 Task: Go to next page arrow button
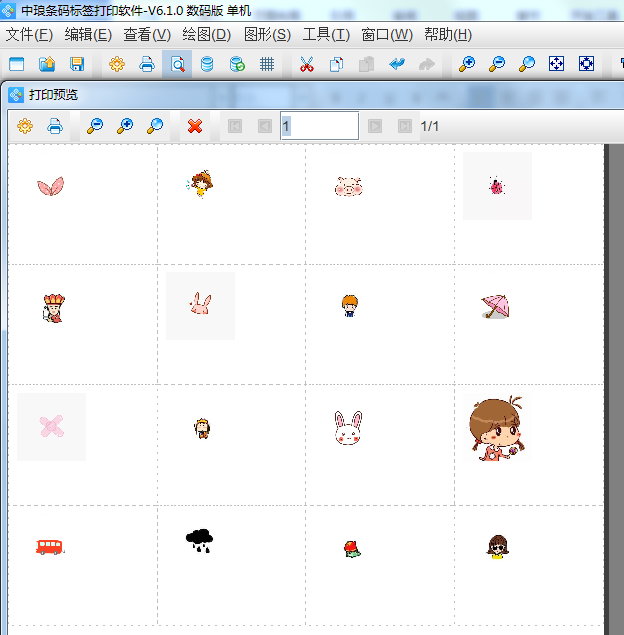pos(375,126)
